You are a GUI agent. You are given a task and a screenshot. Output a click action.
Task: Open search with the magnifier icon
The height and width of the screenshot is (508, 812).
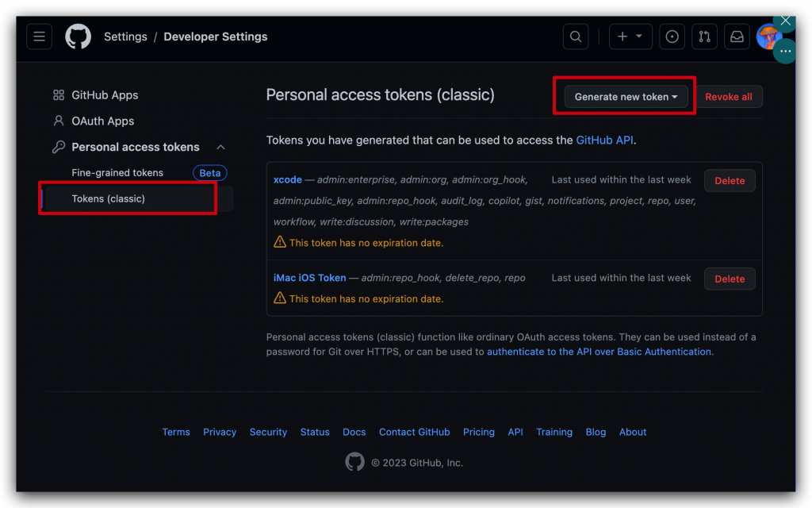(576, 37)
